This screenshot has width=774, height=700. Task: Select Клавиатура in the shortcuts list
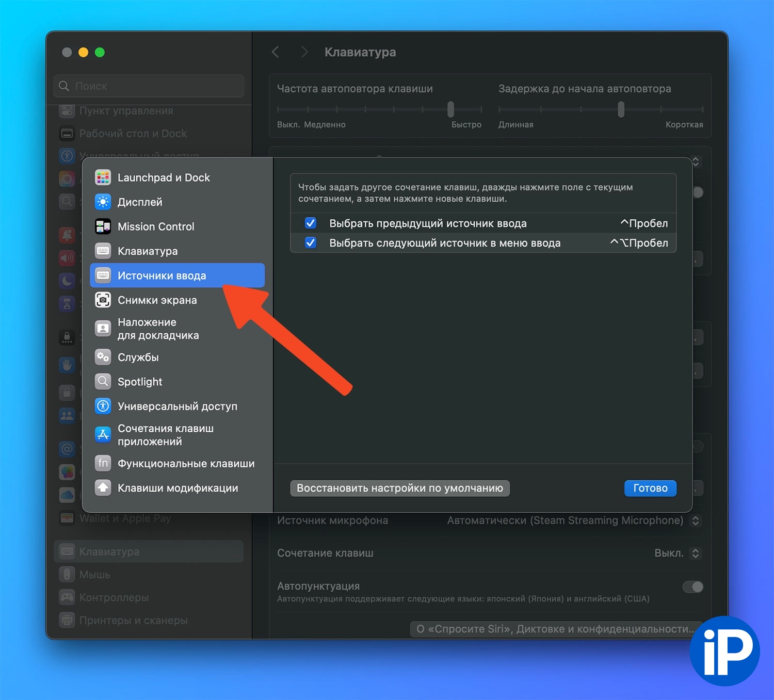click(177, 251)
